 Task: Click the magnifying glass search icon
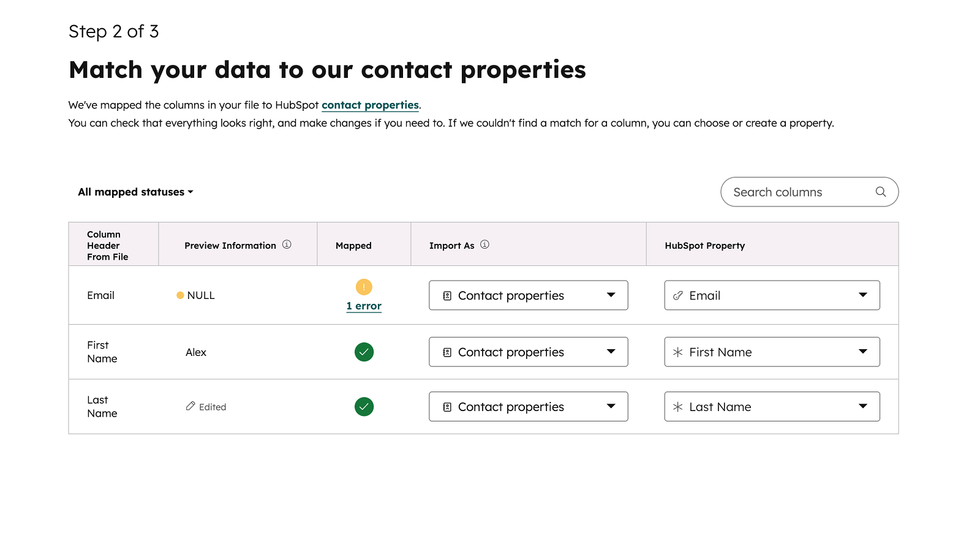pyautogui.click(x=881, y=192)
